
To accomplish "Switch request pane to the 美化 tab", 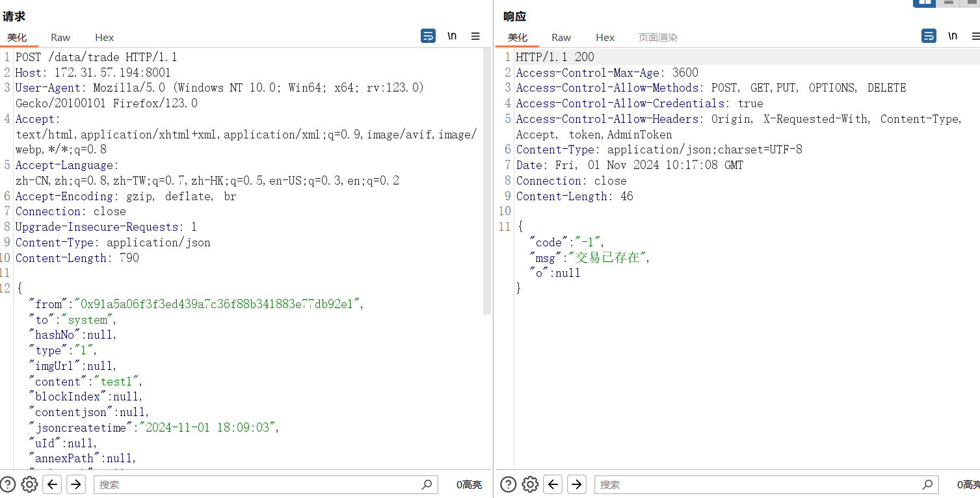I will click(x=17, y=37).
